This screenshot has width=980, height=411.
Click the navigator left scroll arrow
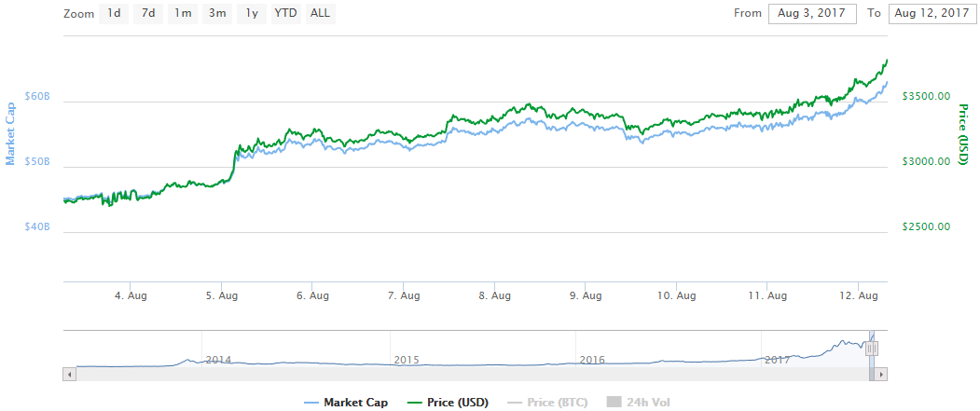69,374
